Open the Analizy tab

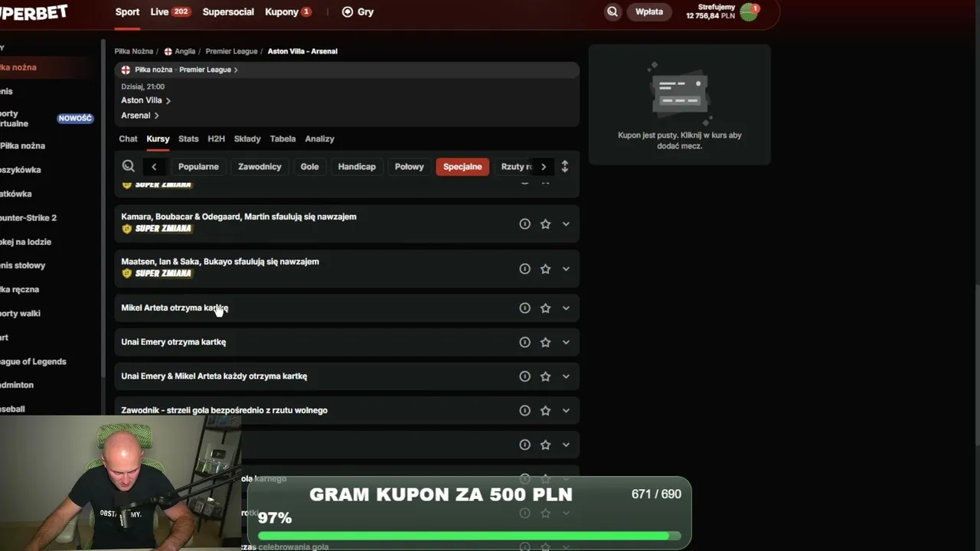[x=319, y=139]
